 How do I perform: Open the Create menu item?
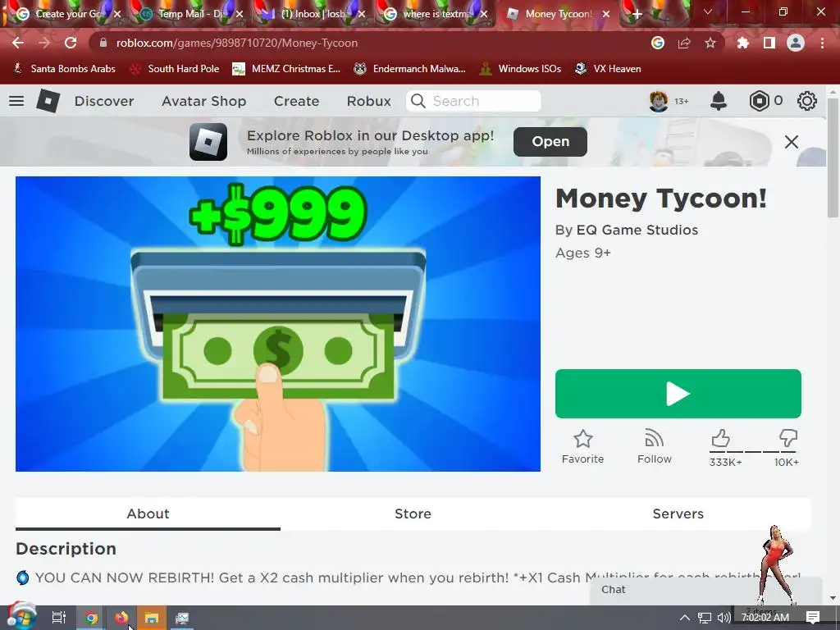click(296, 101)
